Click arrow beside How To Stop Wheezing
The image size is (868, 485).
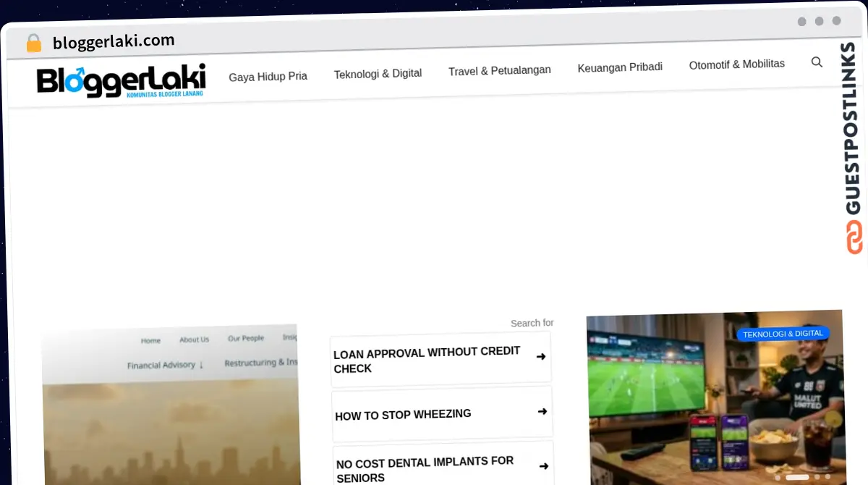[x=542, y=411]
